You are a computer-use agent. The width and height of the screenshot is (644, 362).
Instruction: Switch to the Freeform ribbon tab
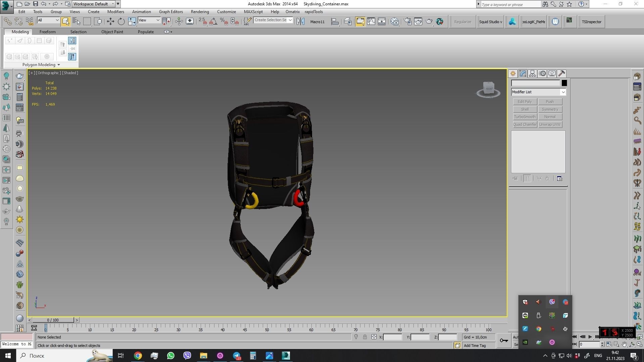tap(48, 32)
